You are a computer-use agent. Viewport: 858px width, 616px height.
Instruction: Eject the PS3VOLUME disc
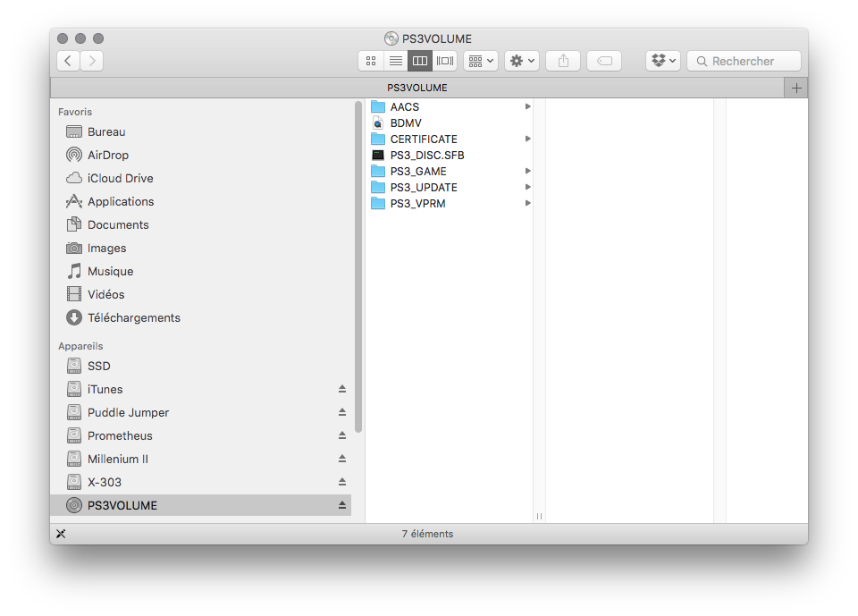click(342, 505)
